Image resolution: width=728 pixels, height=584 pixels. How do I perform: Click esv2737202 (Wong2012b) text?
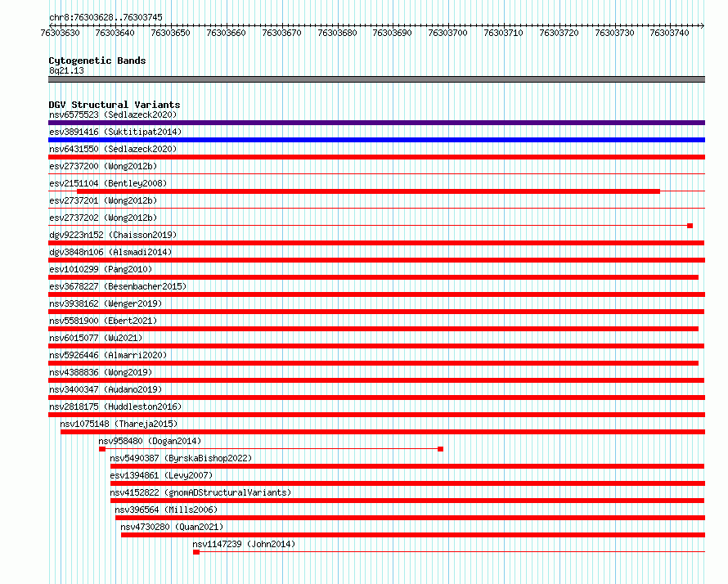[x=103, y=218]
